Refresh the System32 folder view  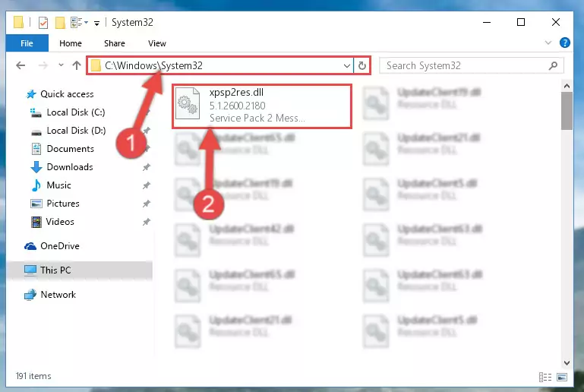pos(362,66)
